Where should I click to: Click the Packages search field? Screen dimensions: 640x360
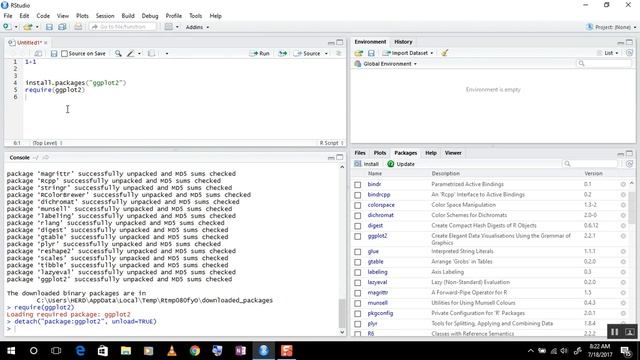tap(590, 164)
